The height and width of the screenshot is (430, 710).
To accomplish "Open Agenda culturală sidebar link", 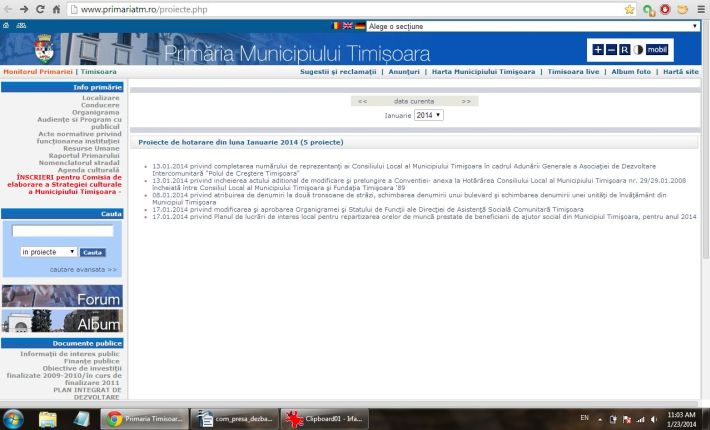I will click(88, 170).
